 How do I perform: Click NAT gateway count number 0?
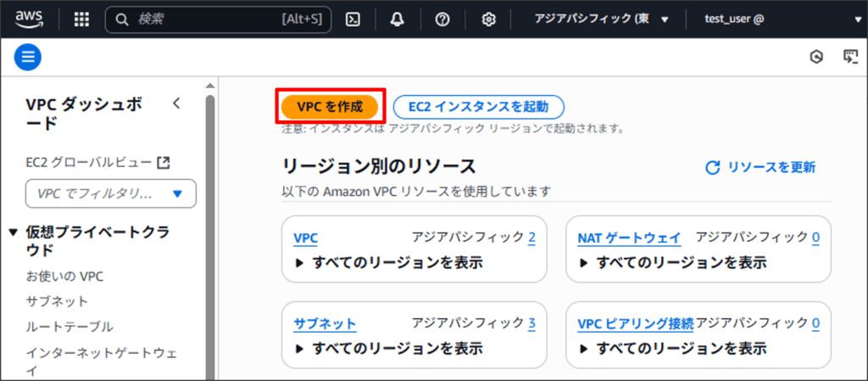click(x=816, y=238)
